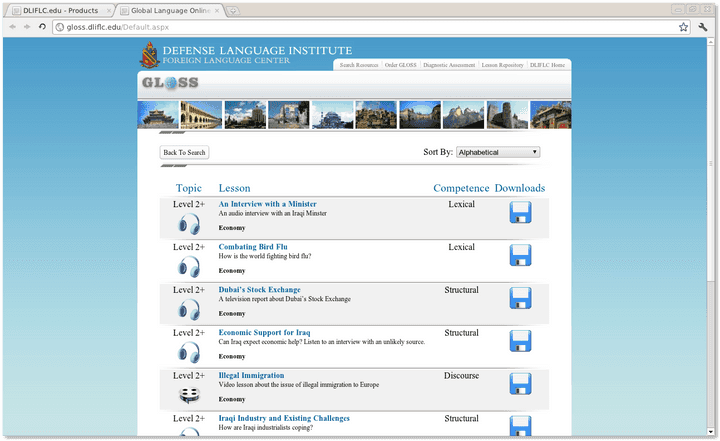Open the Combating Bird Flu lesson link
This screenshot has height=441, width=720.
(x=253, y=247)
